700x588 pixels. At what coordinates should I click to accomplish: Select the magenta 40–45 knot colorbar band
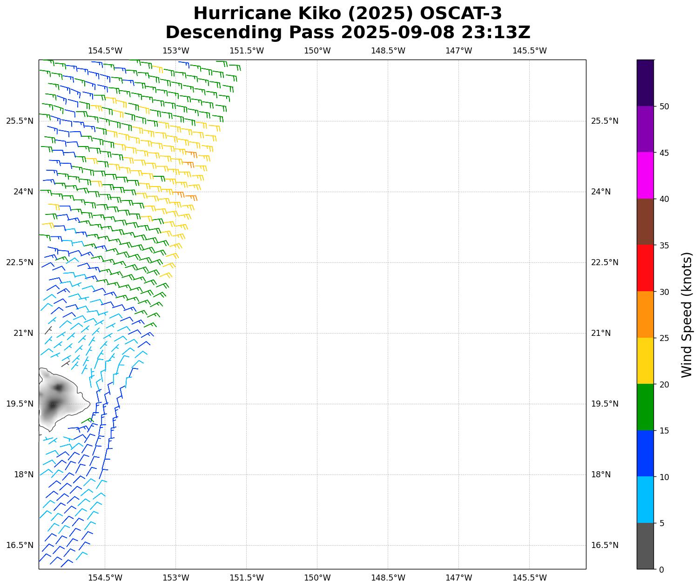pos(645,175)
